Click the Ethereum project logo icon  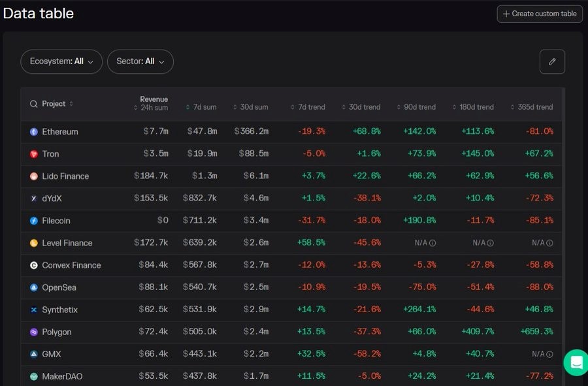34,131
